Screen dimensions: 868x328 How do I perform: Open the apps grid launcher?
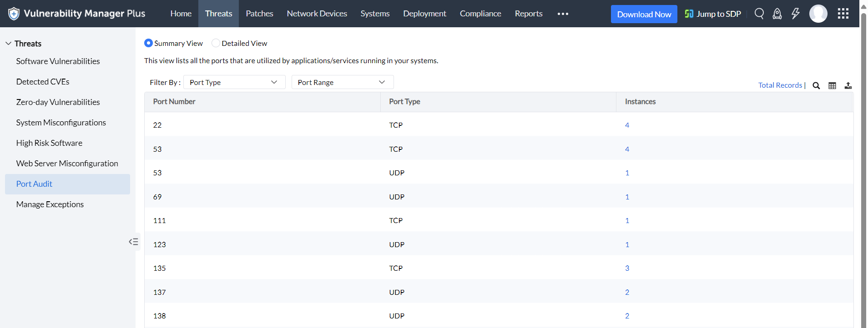[843, 14]
